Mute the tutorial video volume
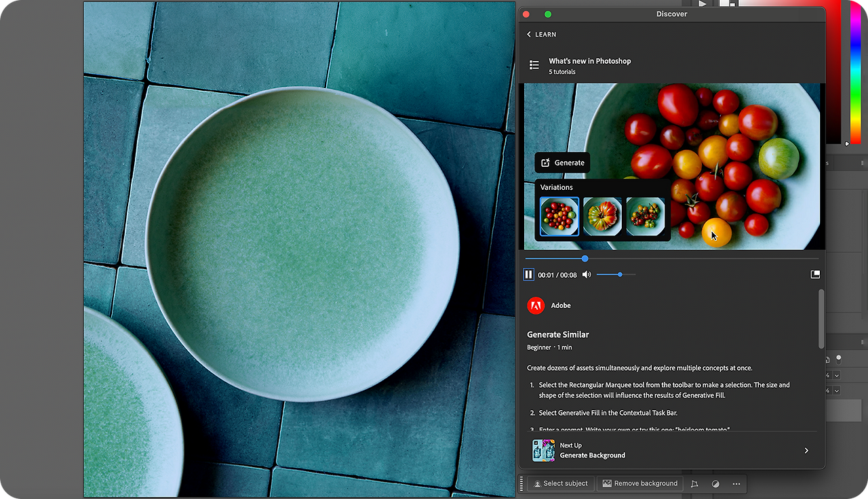Image resolution: width=868 pixels, height=499 pixels. [x=587, y=275]
